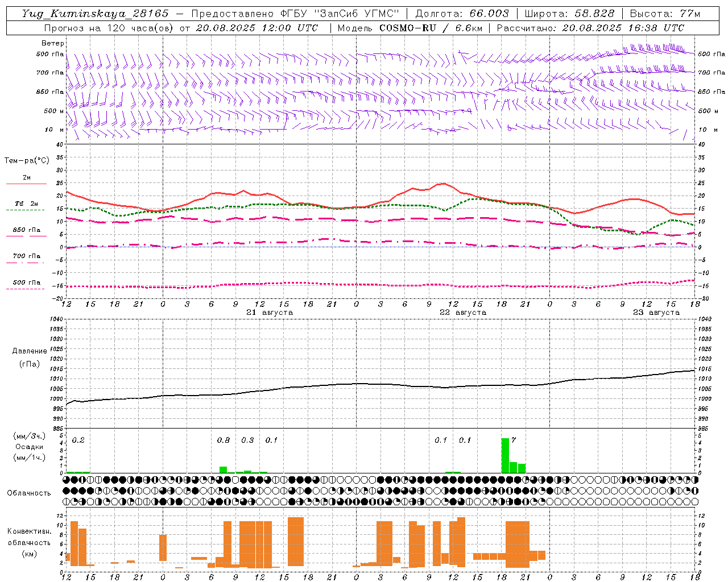
Task: Select the Td 2м dew point legend entry
Action: (27, 203)
